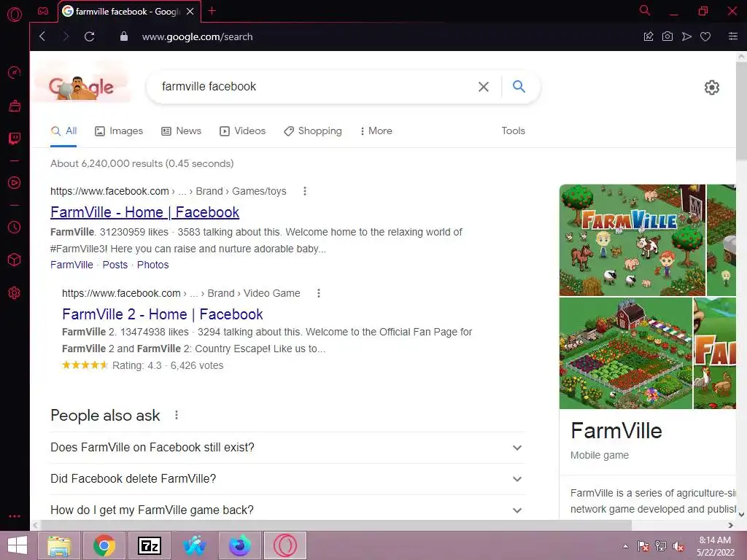Open People also ask options menu

pos(177,415)
